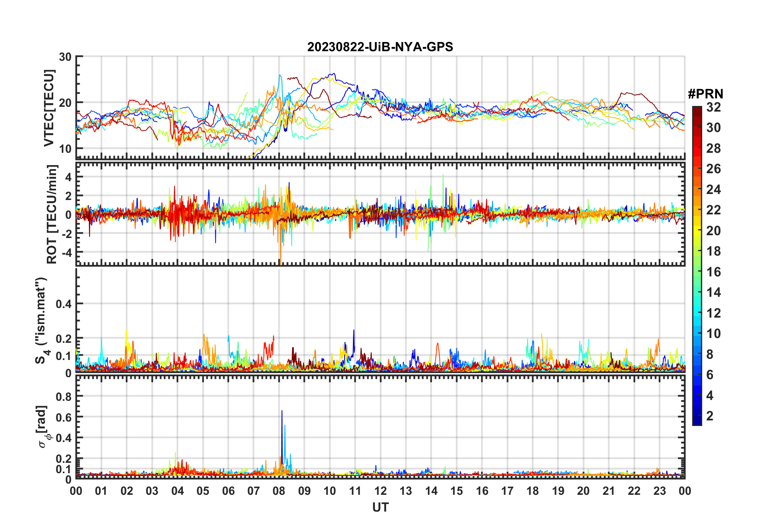The width and height of the screenshot is (761, 532).
Task: Select the S4 ("ism.mat") y-axis label
Action: [x=42, y=321]
